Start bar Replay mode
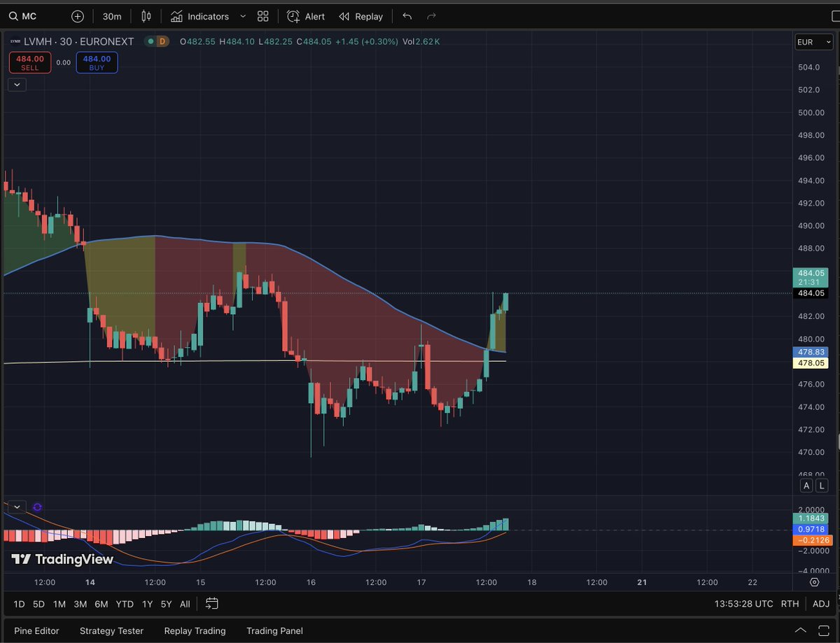 pos(360,16)
